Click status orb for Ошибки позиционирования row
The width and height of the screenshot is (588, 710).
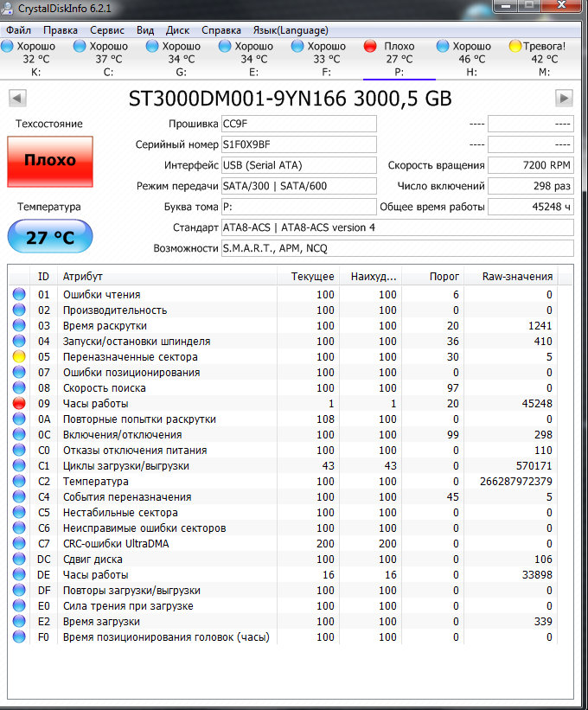click(19, 372)
